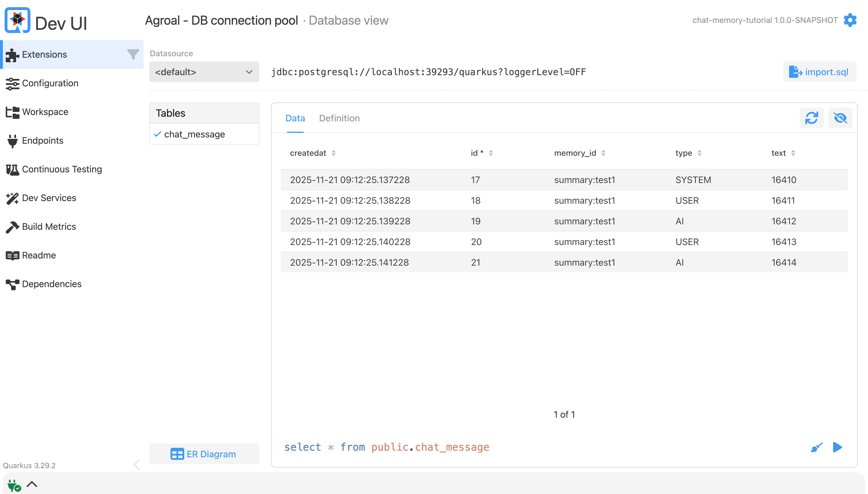Expand the bottom console with chevron up

(x=32, y=484)
